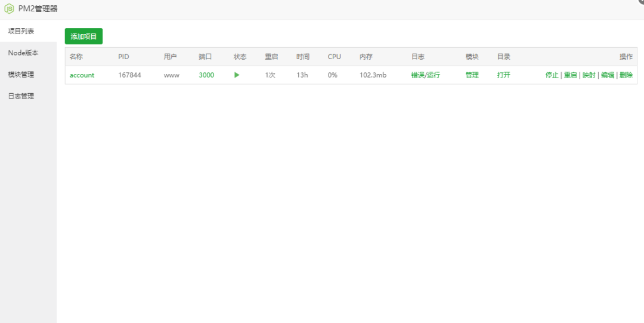The height and width of the screenshot is (323, 644).
Task: Delete account project via 删除
Action: pos(626,75)
